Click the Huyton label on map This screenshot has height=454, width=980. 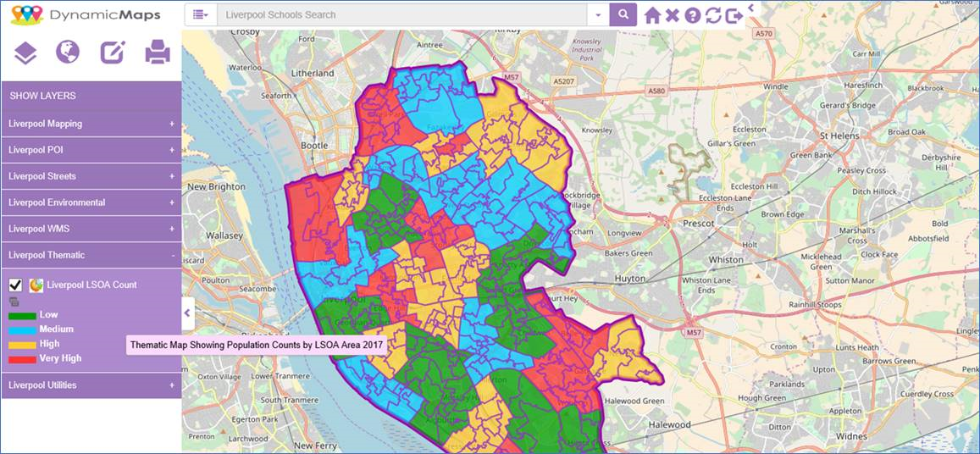point(631,278)
